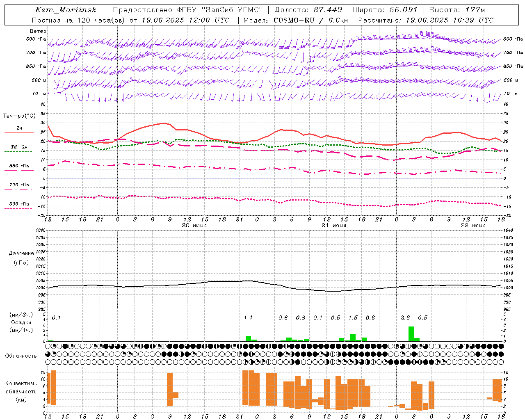
Task: Click the '700 гПа' dash-dot legend entry
Action: coord(19,186)
